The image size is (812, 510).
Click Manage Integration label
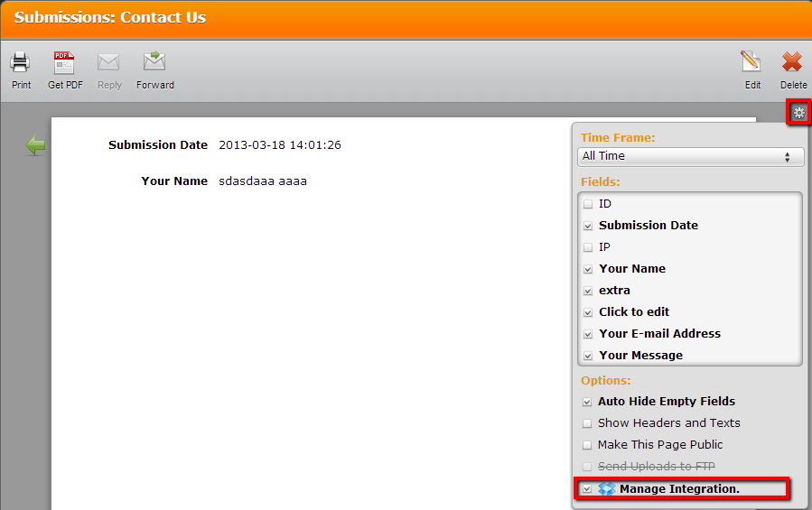click(679, 489)
